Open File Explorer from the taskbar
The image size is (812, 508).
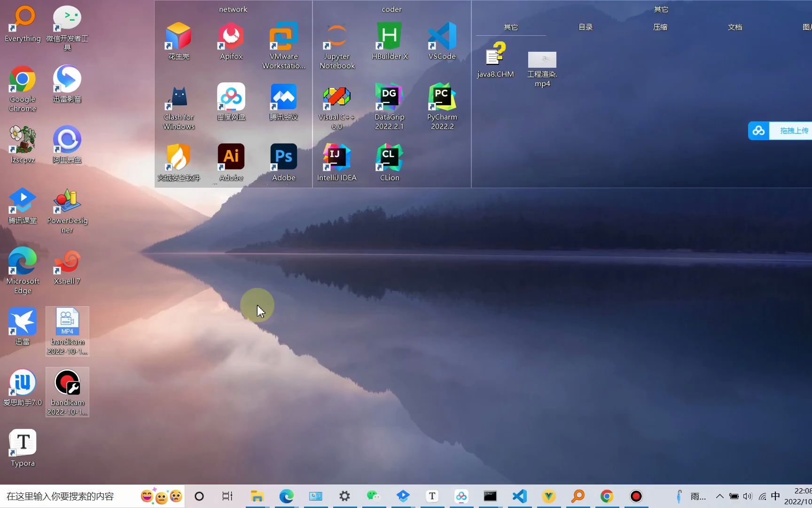(257, 496)
